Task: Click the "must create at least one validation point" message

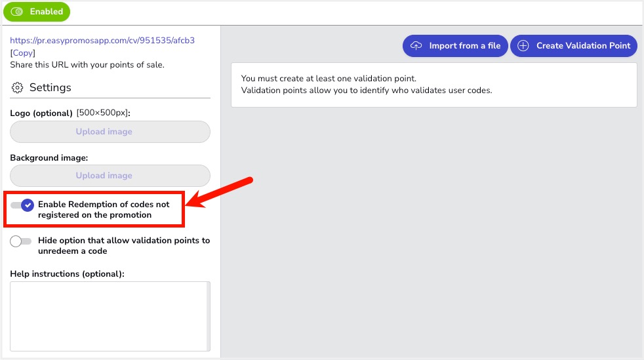Action: (329, 79)
